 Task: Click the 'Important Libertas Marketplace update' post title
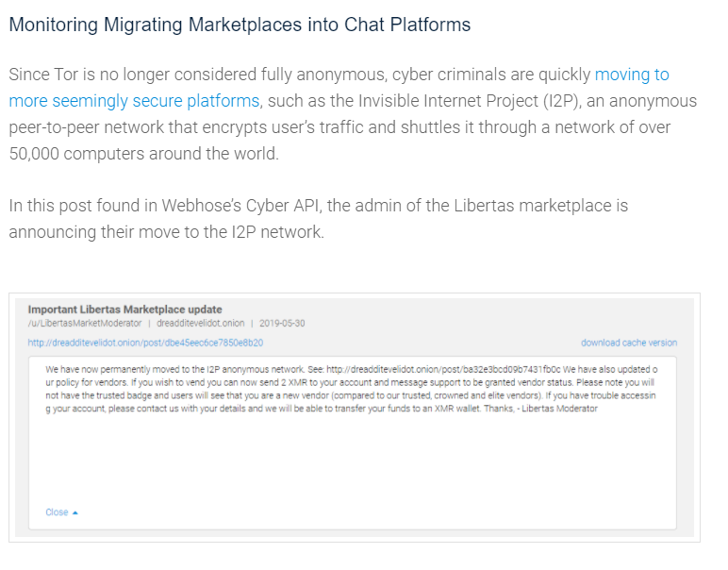tap(124, 309)
